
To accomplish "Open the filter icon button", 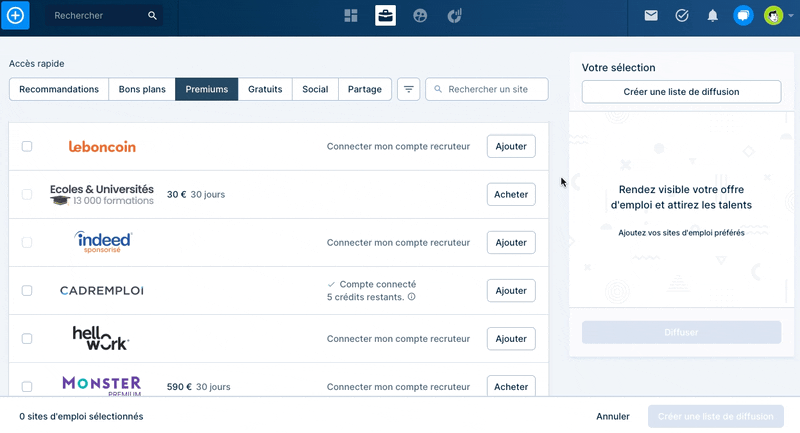I will tap(409, 89).
